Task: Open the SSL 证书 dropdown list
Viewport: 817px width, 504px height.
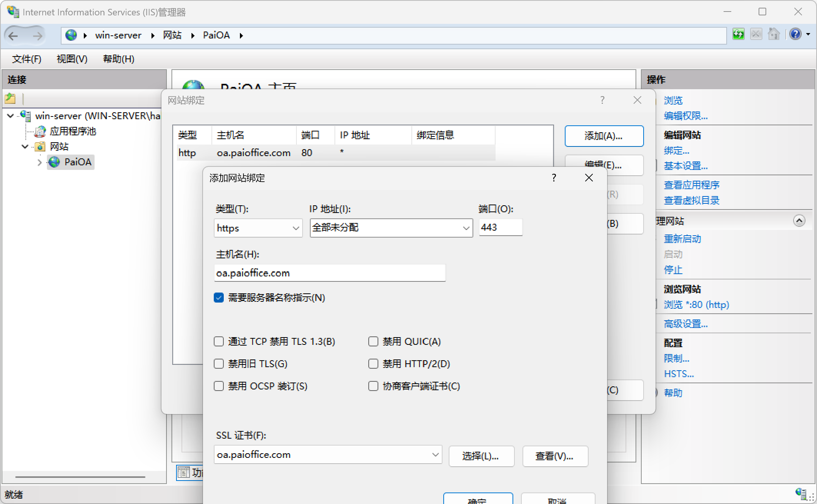Action: click(x=328, y=455)
